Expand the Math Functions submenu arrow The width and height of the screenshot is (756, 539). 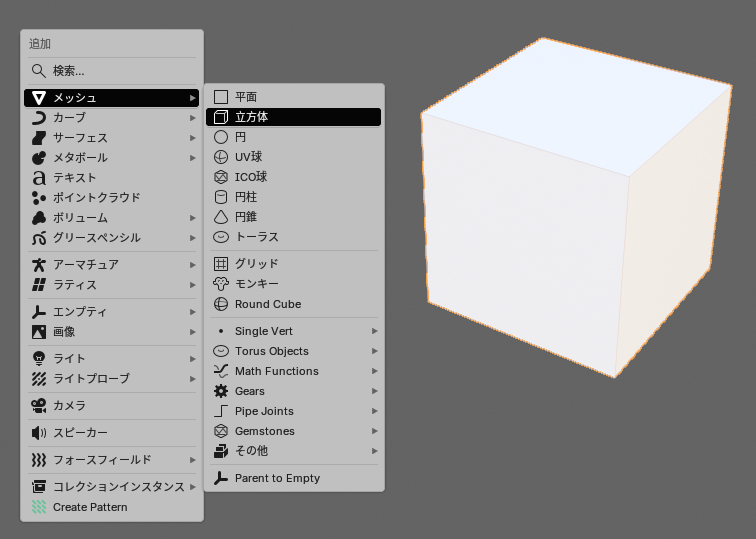tap(374, 371)
